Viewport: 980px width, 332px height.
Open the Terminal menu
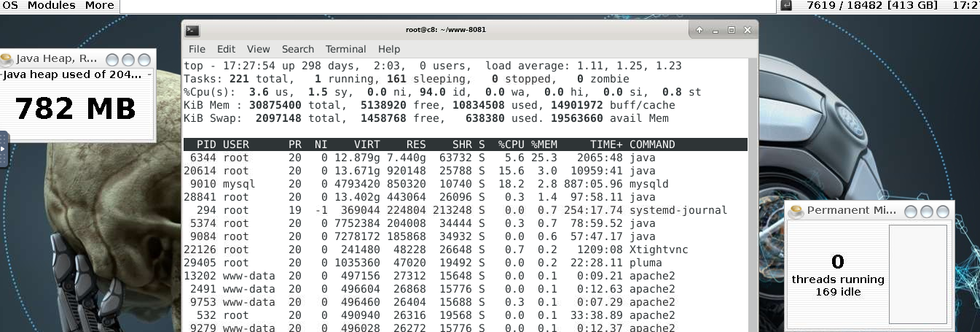click(345, 49)
